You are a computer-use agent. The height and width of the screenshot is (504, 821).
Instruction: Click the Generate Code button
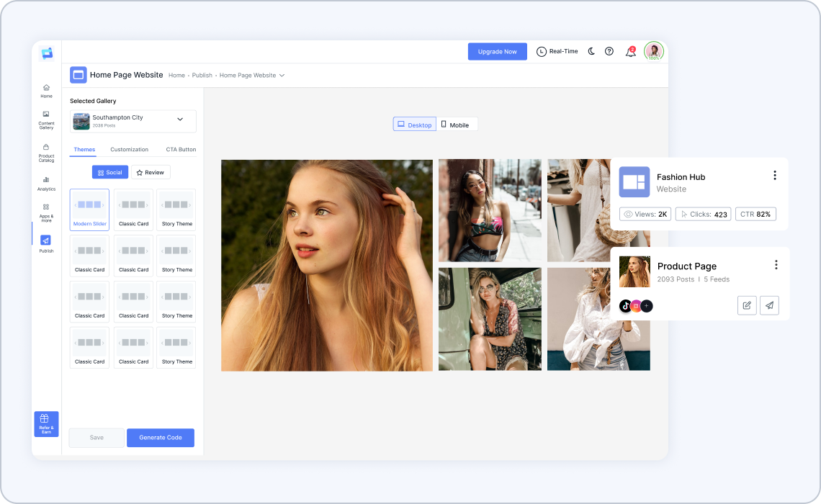tap(160, 438)
